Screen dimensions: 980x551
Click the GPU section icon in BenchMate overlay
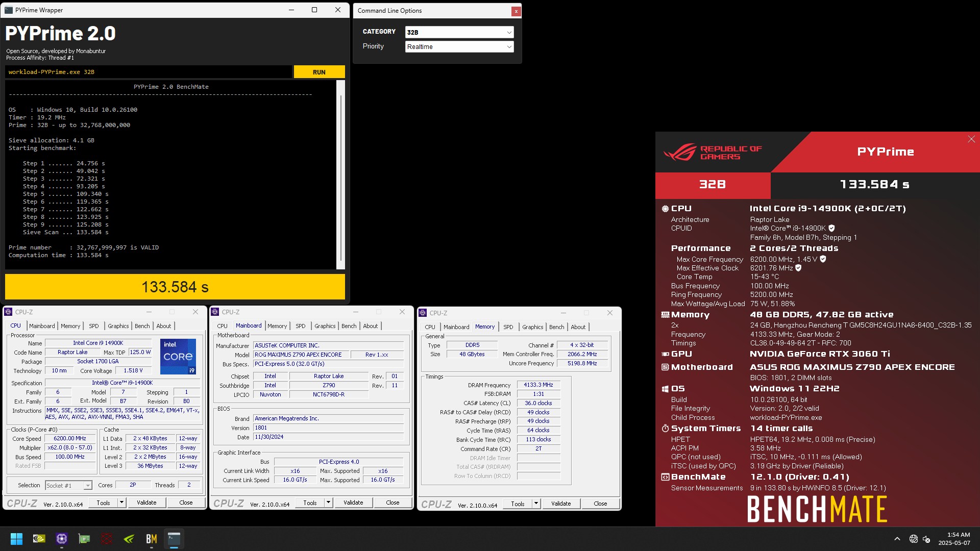(x=665, y=354)
